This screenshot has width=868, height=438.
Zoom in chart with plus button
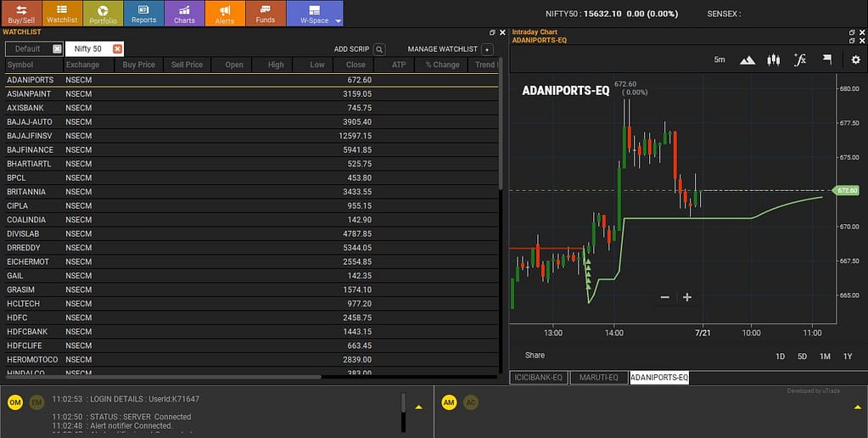687,297
